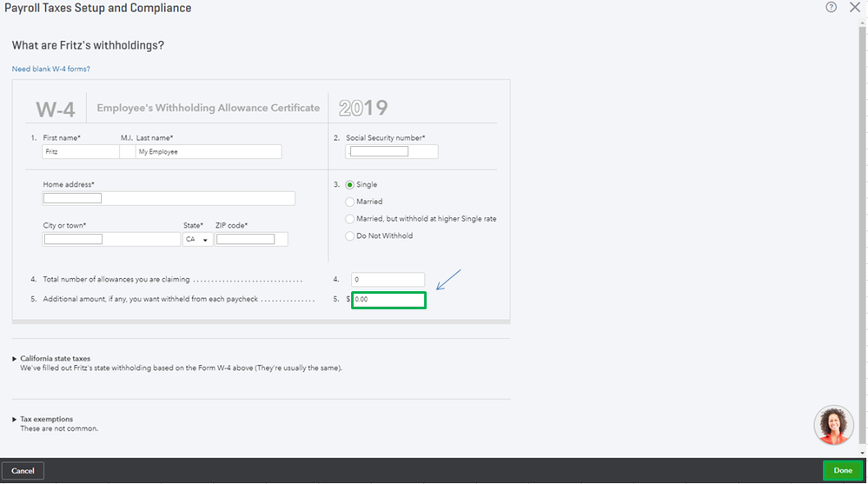This screenshot has height=484, width=868.
Task: Expand the California state taxes section
Action: 55,358
